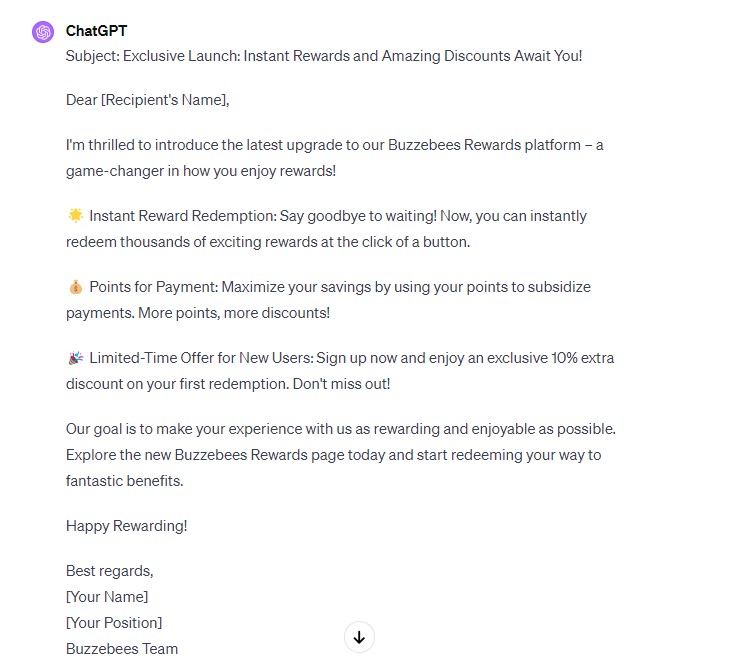This screenshot has height=669, width=749.
Task: Click the Happy Rewarding! line
Action: (127, 526)
